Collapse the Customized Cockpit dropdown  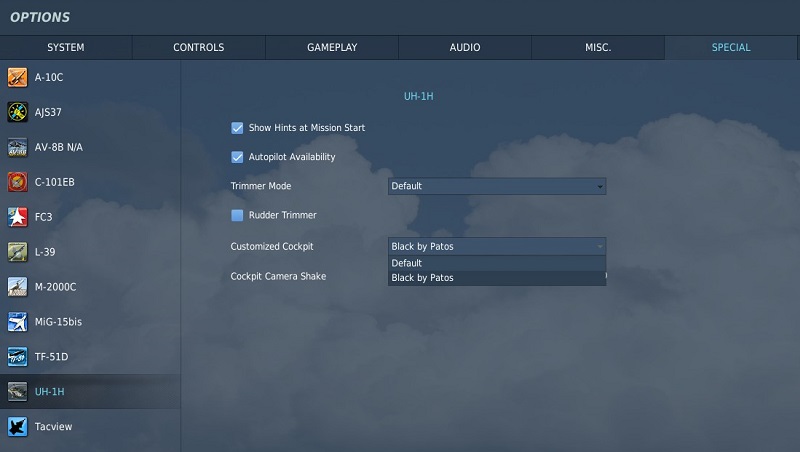[x=497, y=246]
